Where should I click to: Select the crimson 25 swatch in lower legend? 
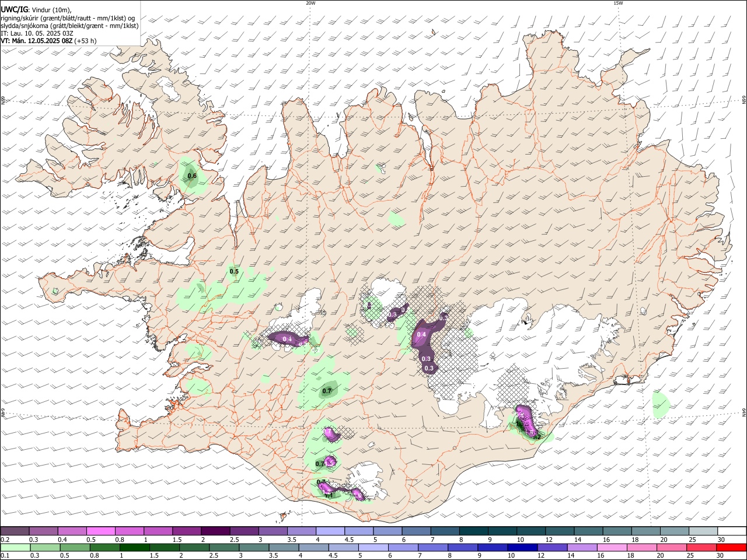coord(702,547)
